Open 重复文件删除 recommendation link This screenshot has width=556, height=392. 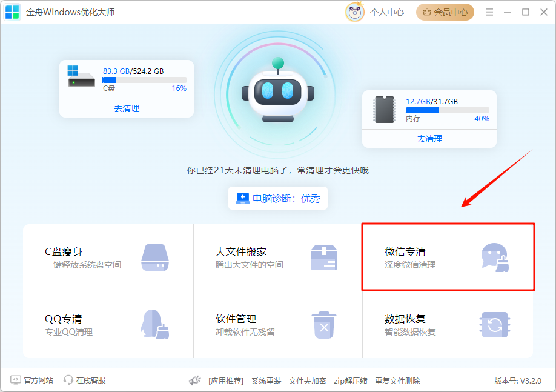point(397,380)
